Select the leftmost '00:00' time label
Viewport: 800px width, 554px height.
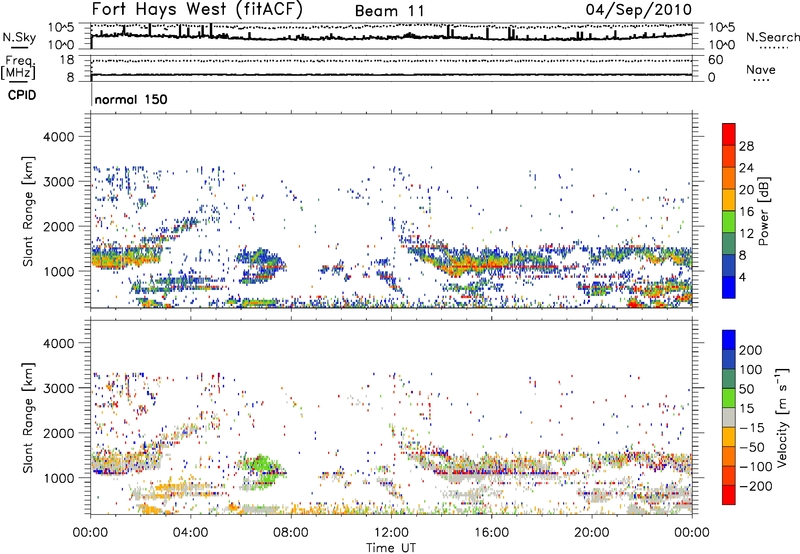[x=90, y=533]
